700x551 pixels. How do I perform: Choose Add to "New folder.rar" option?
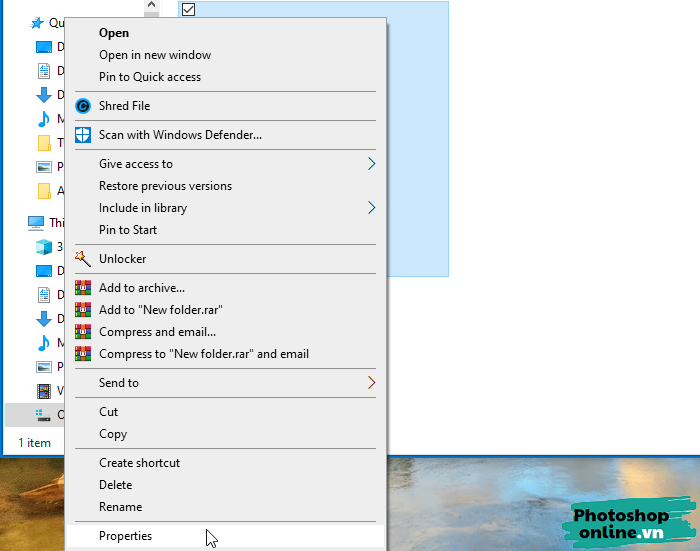tap(161, 310)
